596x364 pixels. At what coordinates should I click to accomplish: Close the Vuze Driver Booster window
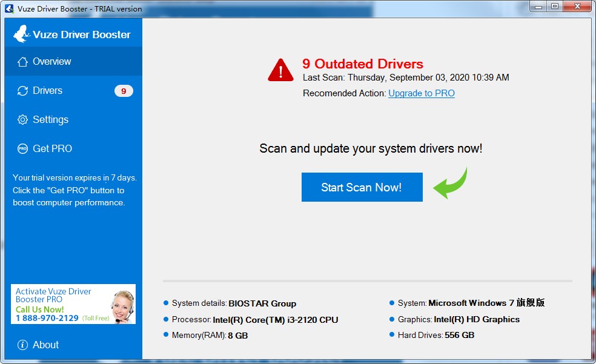578,7
